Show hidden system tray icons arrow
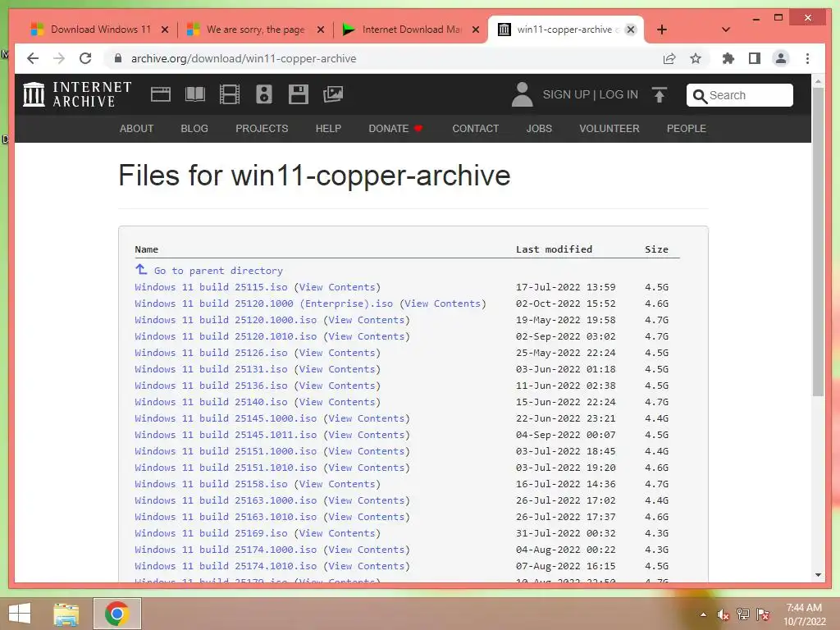840x630 pixels. coord(703,614)
